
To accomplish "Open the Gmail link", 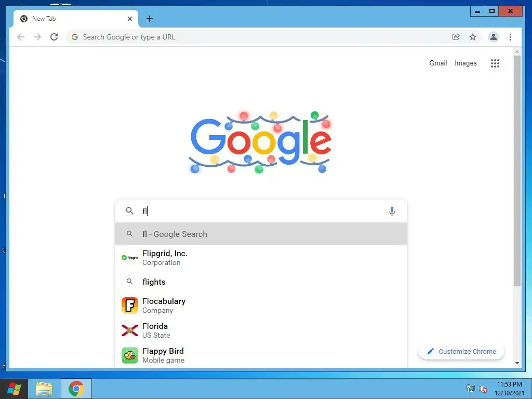I will point(438,63).
